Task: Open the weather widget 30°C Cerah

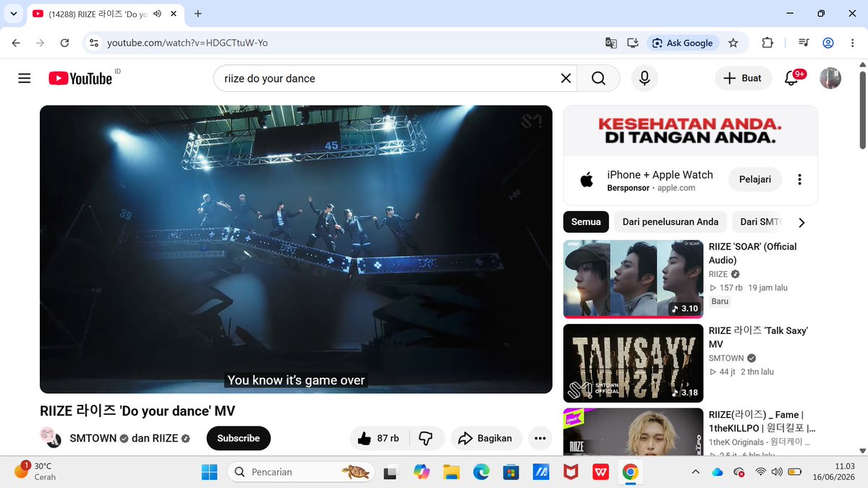Action: [x=36, y=471]
